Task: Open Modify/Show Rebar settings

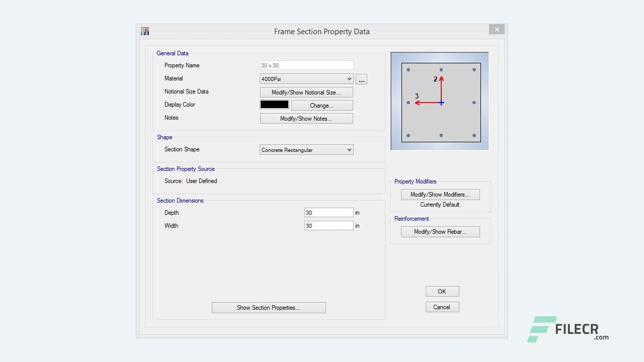Action: [440, 231]
